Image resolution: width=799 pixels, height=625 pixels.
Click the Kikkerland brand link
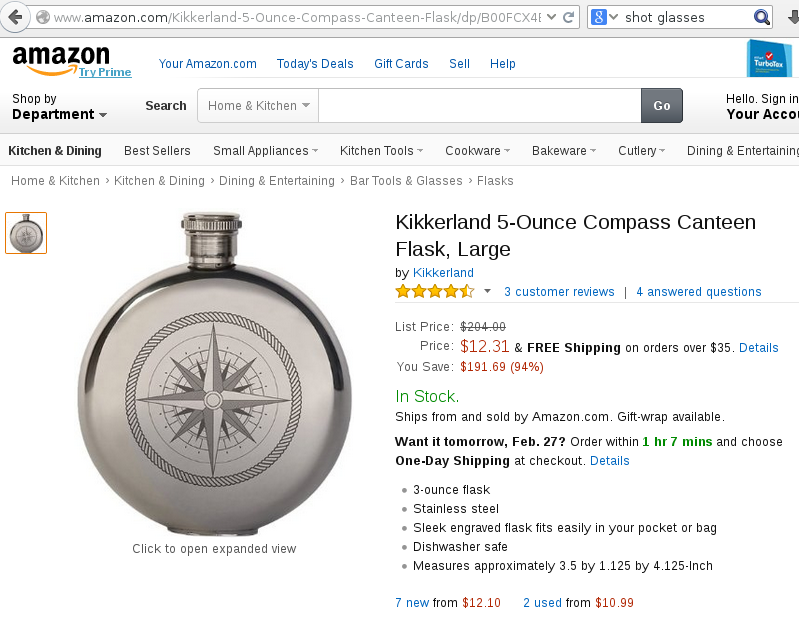click(x=443, y=272)
